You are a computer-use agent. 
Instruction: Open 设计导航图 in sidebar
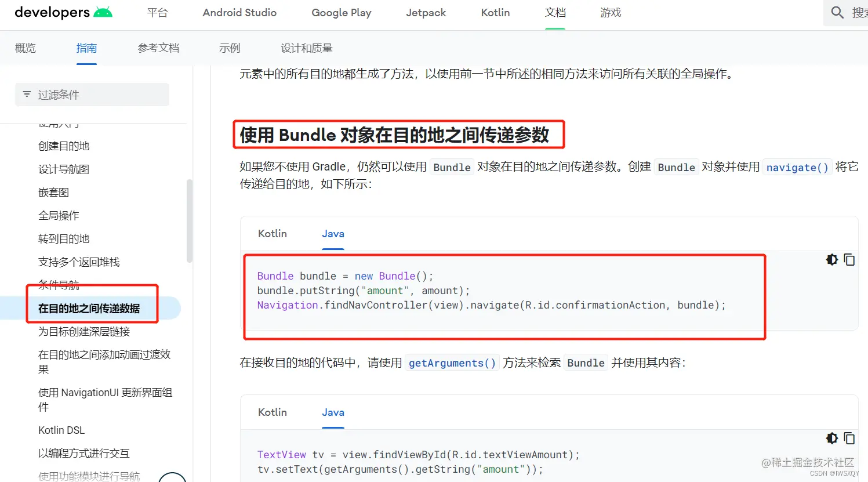click(x=64, y=169)
